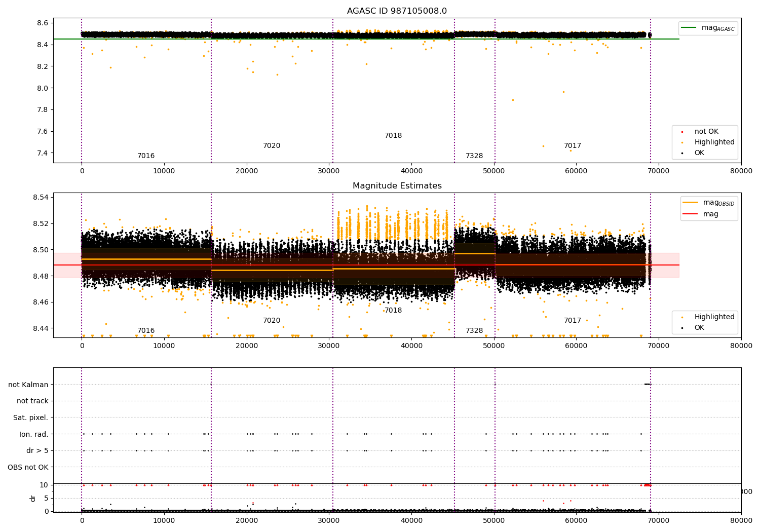Screen dimensions: 760x532
Task: Click OBSID label 7018 in Magnitude Estimates plot
Action: 393,311
